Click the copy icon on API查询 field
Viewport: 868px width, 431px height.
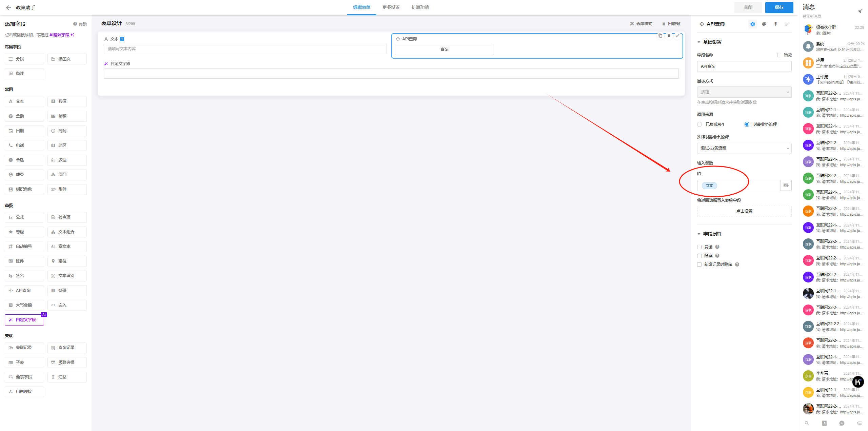660,36
